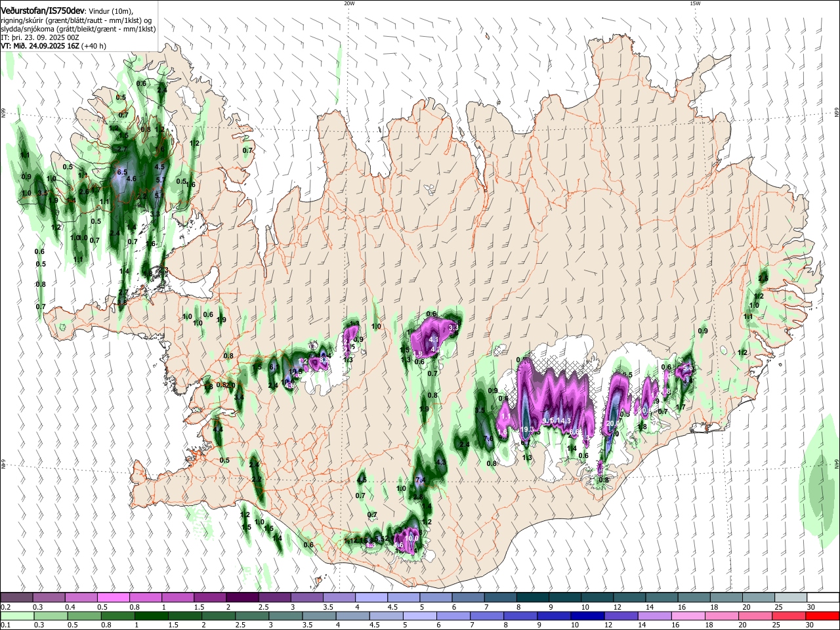Viewport: 840px width, 630px height.
Task: Click the 3.5 label in the top legend row
Action: click(x=328, y=607)
